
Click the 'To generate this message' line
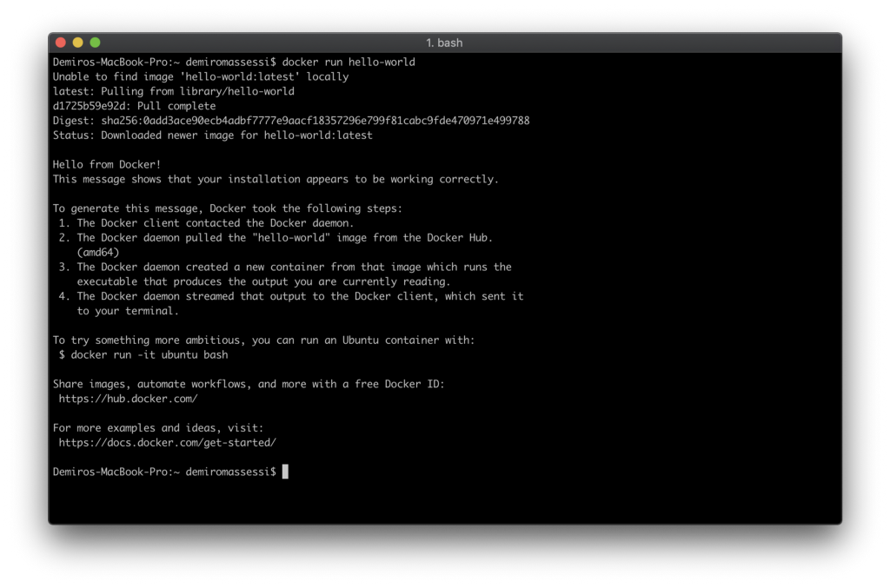pos(228,208)
